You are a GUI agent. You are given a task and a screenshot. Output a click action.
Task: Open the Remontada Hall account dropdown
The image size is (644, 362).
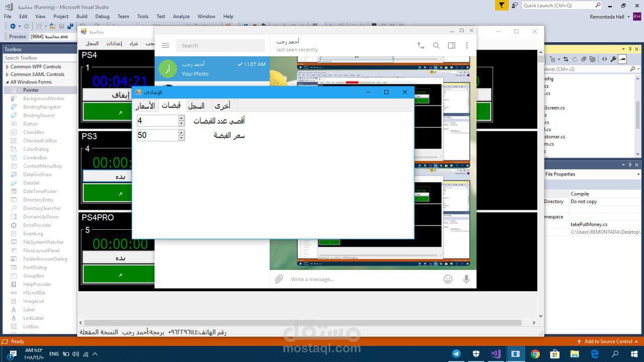click(609, 17)
